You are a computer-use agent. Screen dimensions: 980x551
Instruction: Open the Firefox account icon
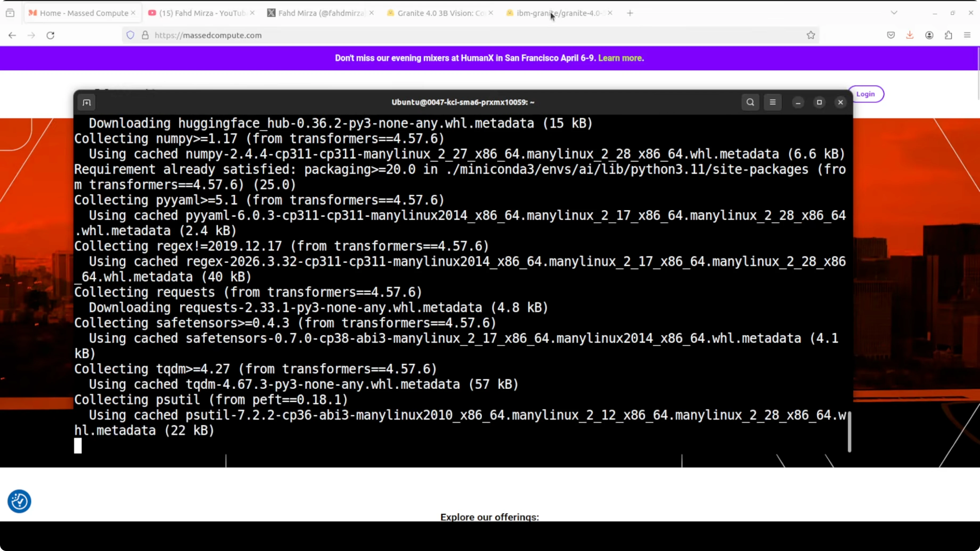[929, 35]
